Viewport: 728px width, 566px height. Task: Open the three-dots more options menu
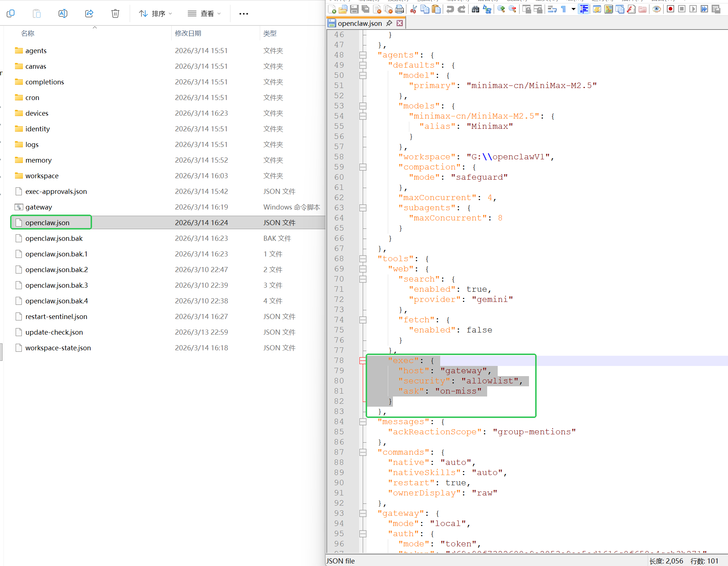point(243,13)
